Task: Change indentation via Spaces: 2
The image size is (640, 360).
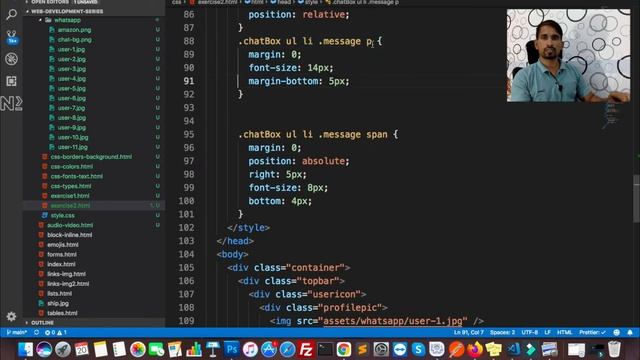Action: 502,333
